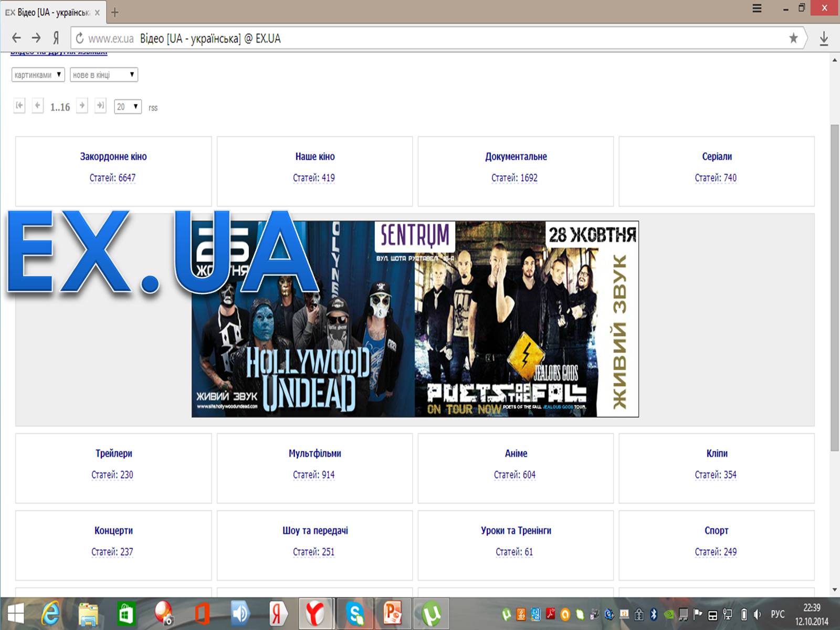The height and width of the screenshot is (630, 840).
Task: Go to the previous page arrow
Action: (x=37, y=106)
